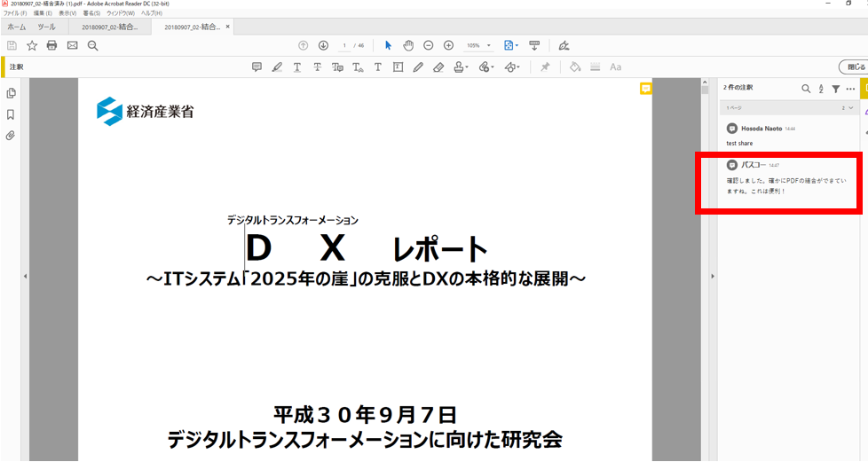868x462 pixels.
Task: Select the underline text tool
Action: pyautogui.click(x=297, y=67)
